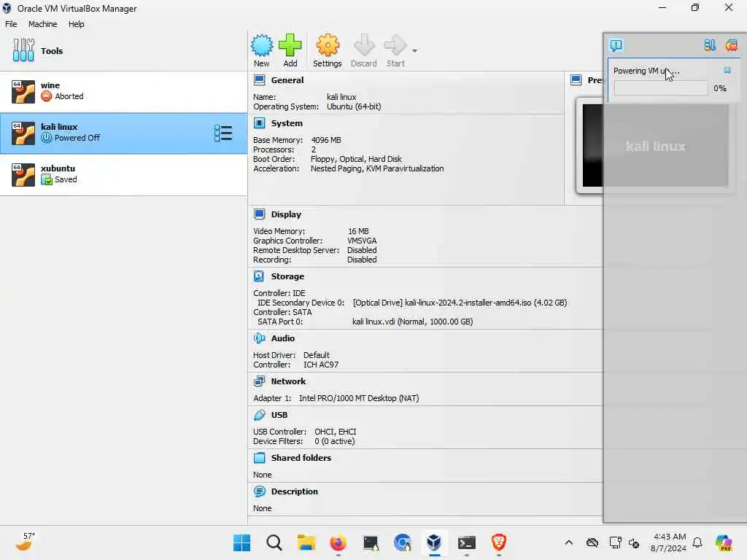Viewport: 747px width, 560px height.
Task: Click the Audio section heading
Action: coord(282,338)
